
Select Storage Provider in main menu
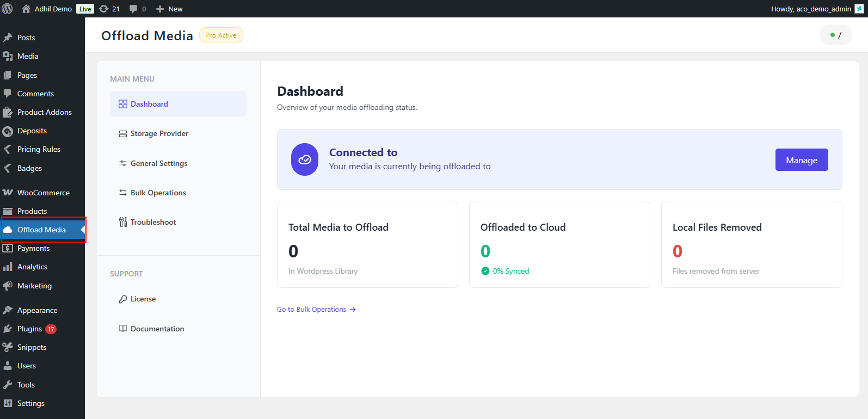tap(159, 133)
